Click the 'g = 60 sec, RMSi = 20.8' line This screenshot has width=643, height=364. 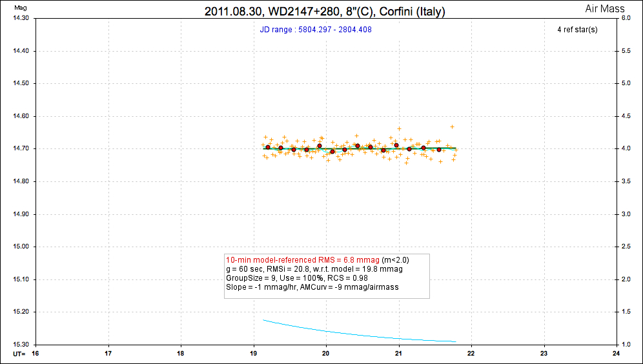point(314,269)
